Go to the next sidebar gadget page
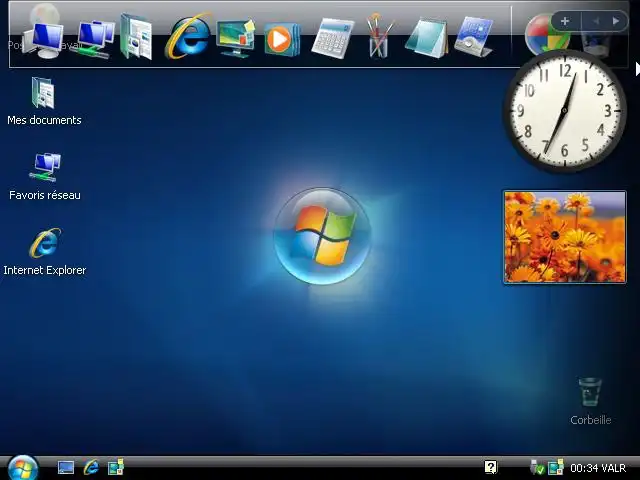 (616, 21)
